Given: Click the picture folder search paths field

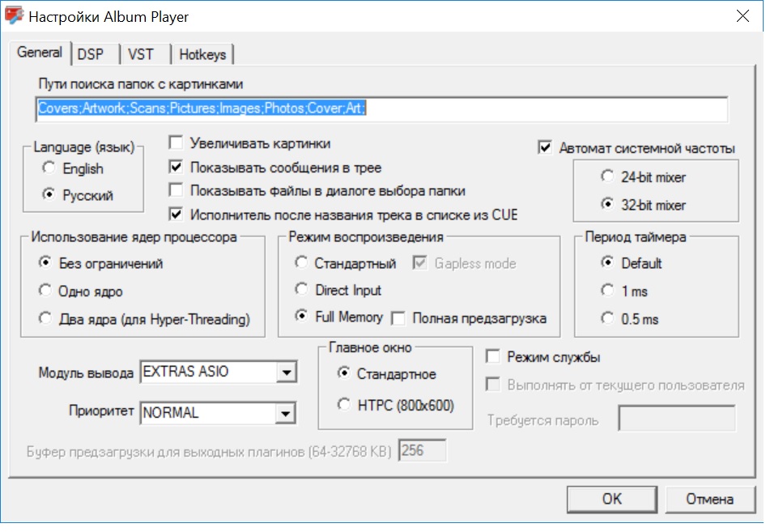Looking at the screenshot, I should tap(381, 109).
